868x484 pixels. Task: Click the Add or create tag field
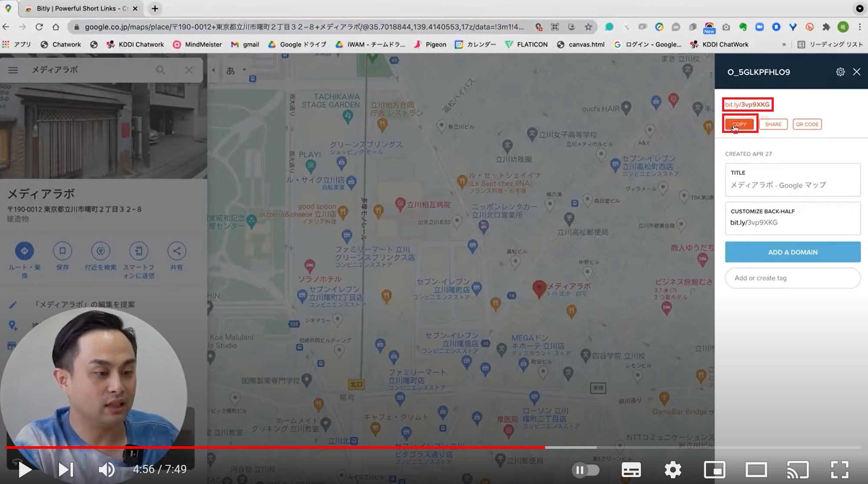[792, 278]
